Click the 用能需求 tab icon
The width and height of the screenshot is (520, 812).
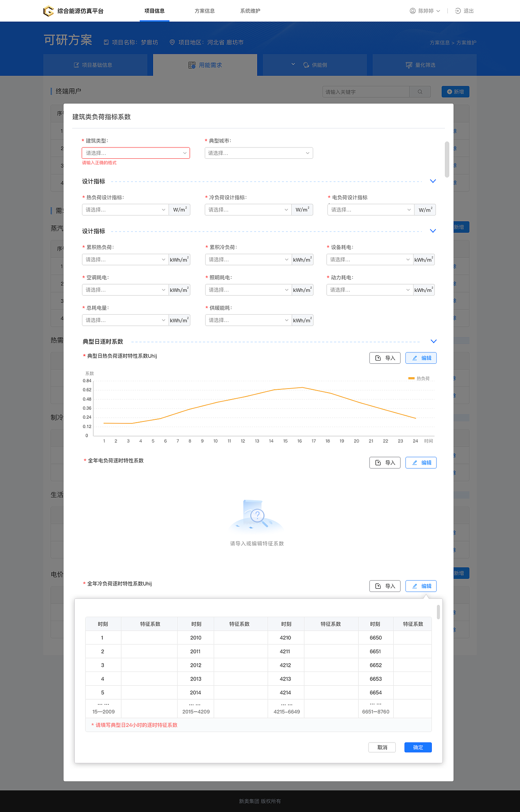coord(192,65)
